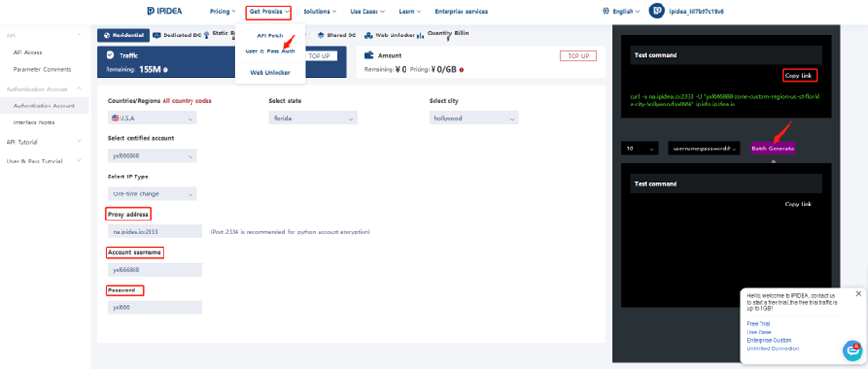
Task: Open the Select state florida dropdown
Action: coord(313,118)
